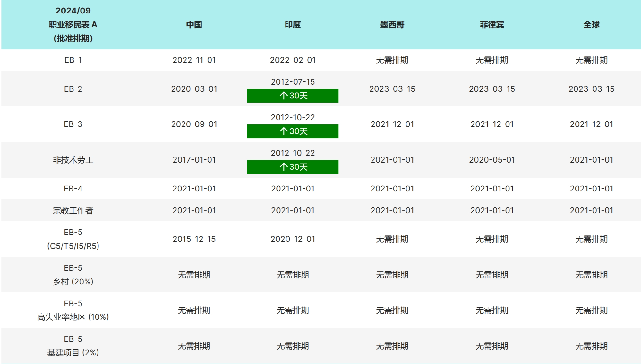Click EB-3 China date 2020-09-01

[194, 124]
